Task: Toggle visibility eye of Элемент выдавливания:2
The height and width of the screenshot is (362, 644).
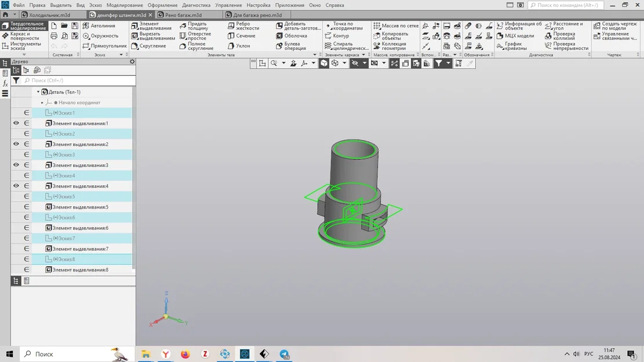Action: (16, 144)
